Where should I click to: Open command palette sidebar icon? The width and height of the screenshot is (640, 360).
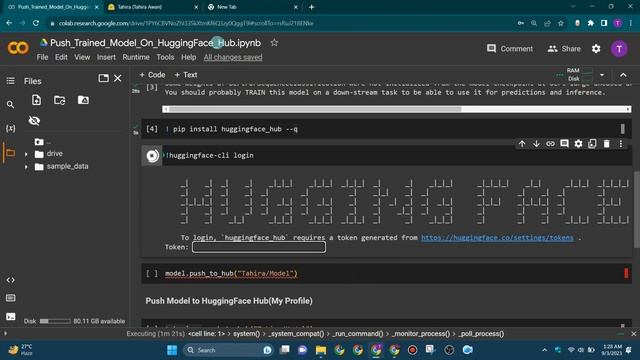[11, 298]
